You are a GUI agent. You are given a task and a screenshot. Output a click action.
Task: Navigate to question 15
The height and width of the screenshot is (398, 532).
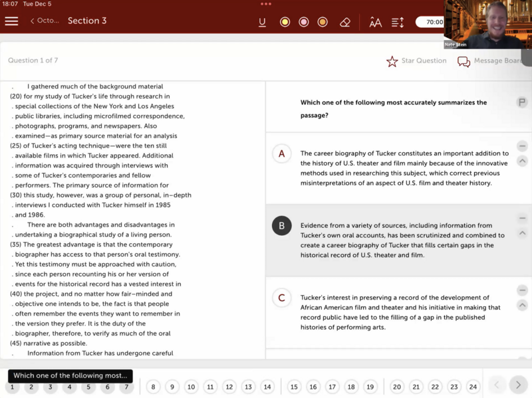click(294, 387)
